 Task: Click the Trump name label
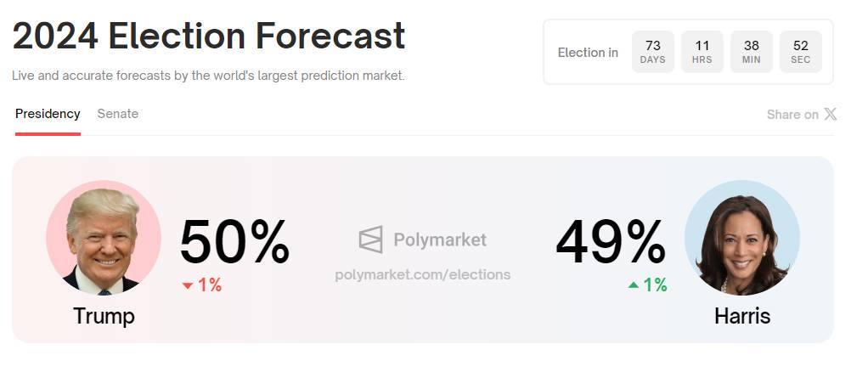tap(104, 316)
